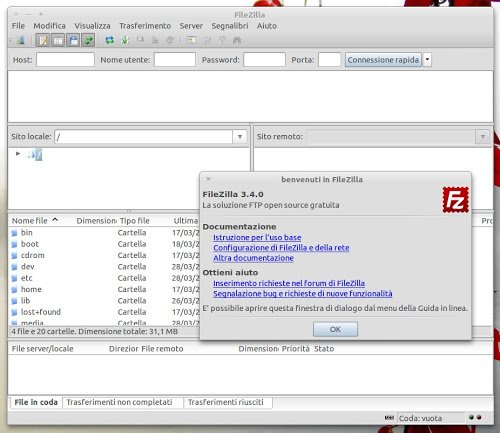Screen dimensions: 500x433
Task: Select the etc folder row
Action: click(104, 278)
